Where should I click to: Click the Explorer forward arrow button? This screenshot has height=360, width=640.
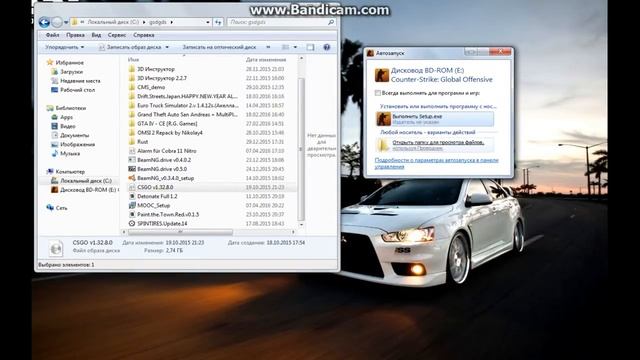coord(57,22)
